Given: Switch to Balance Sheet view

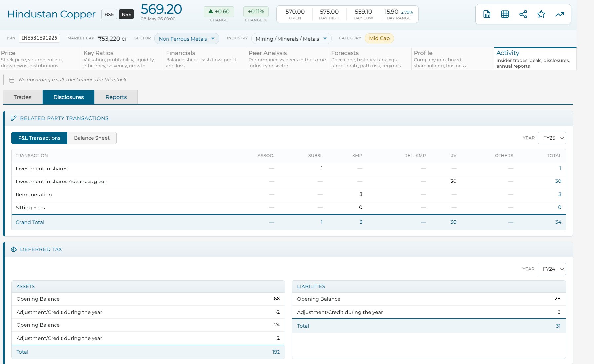Looking at the screenshot, I should (x=92, y=138).
